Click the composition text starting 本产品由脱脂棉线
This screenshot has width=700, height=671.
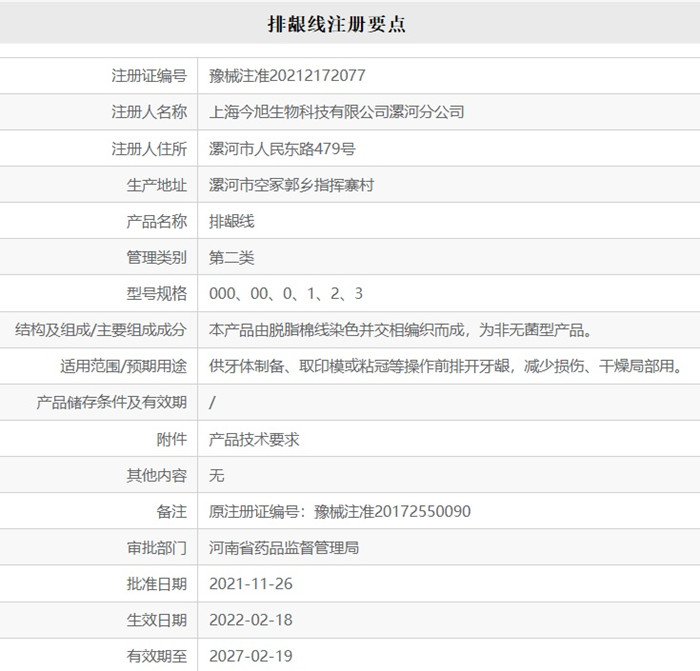(400, 329)
